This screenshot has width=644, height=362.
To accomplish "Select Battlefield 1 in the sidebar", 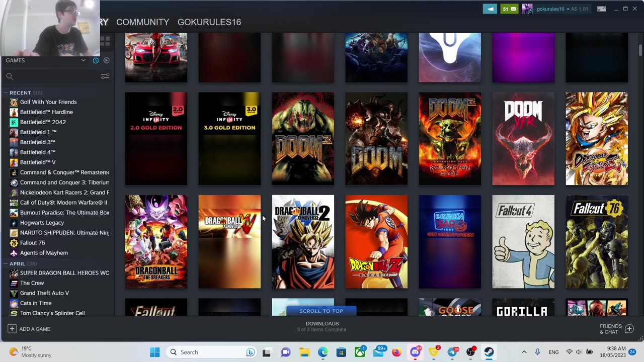I will pos(38,132).
